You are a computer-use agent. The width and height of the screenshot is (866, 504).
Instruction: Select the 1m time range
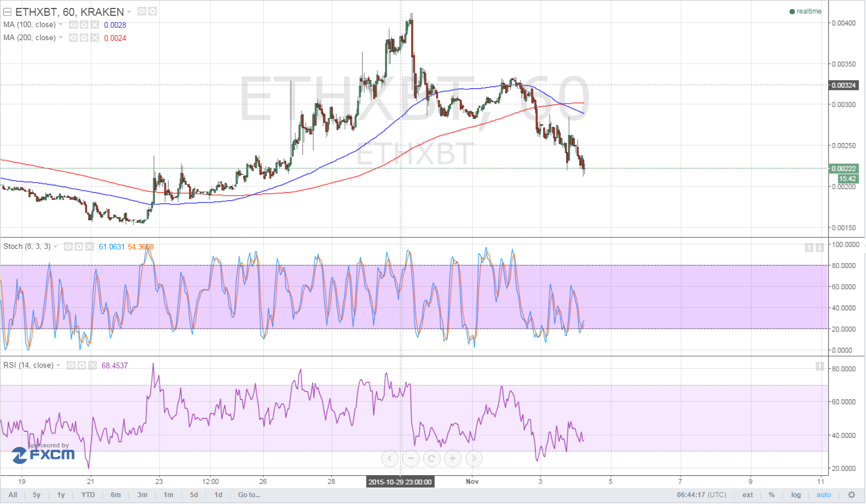169,495
